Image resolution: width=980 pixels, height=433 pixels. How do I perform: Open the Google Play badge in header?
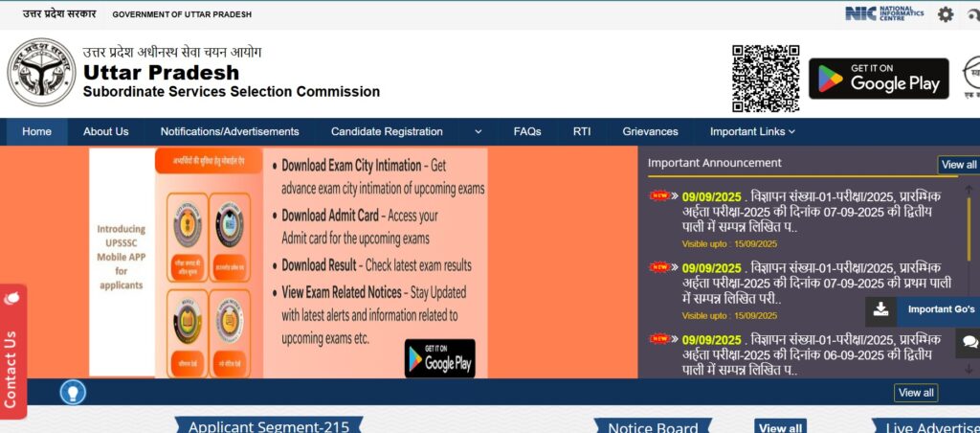879,79
